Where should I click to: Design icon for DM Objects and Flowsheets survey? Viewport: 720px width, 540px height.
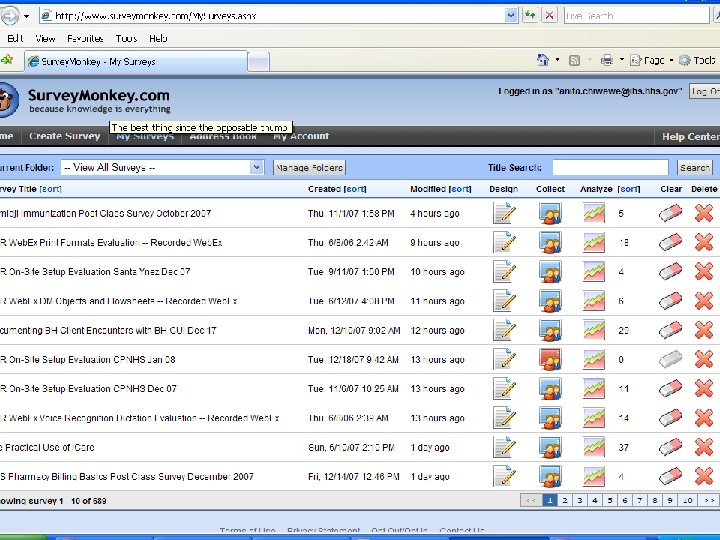point(504,301)
